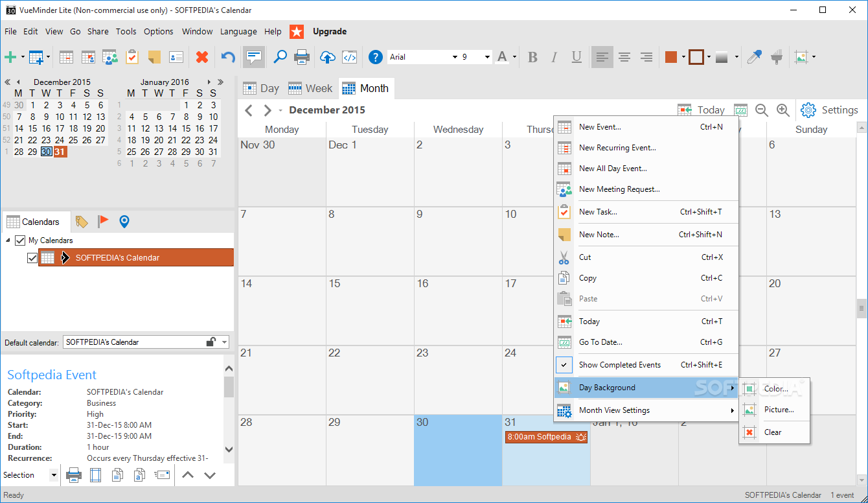This screenshot has width=868, height=503.
Task: Click the eyedropper toolbar icon
Action: point(755,57)
